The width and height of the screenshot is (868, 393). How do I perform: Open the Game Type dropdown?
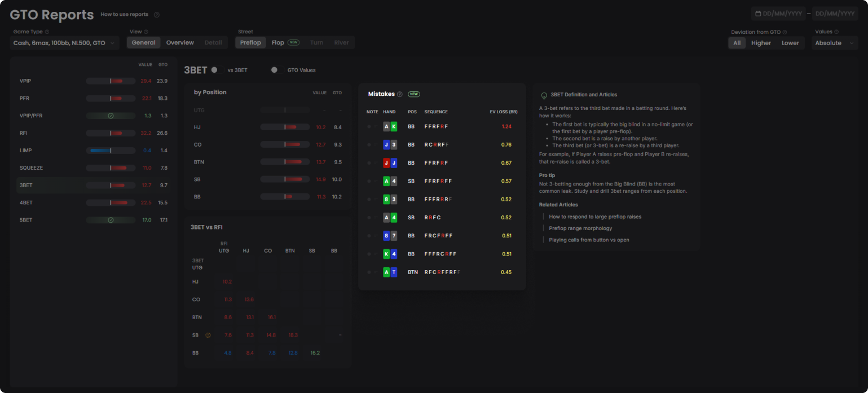[x=64, y=43]
